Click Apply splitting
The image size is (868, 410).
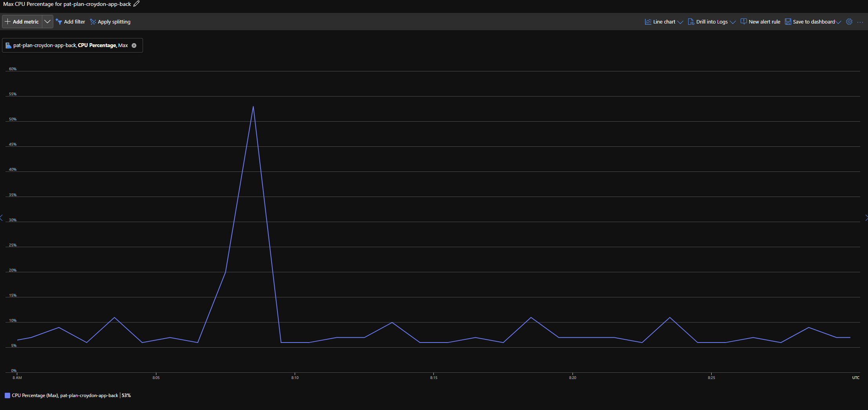tap(110, 22)
